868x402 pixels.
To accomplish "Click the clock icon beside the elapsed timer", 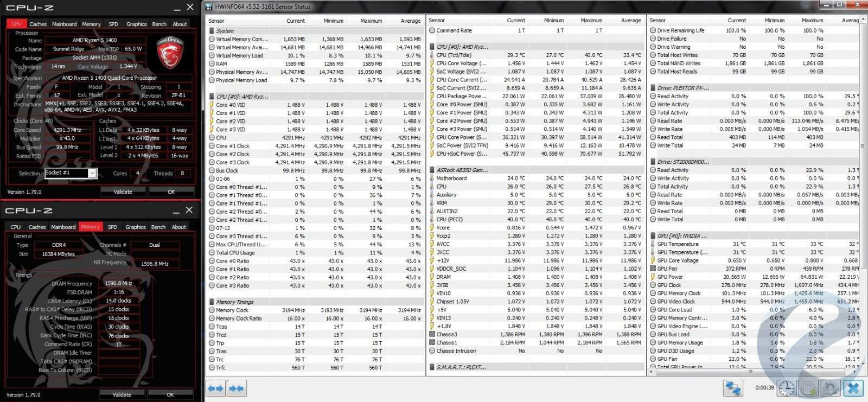I will tap(786, 388).
